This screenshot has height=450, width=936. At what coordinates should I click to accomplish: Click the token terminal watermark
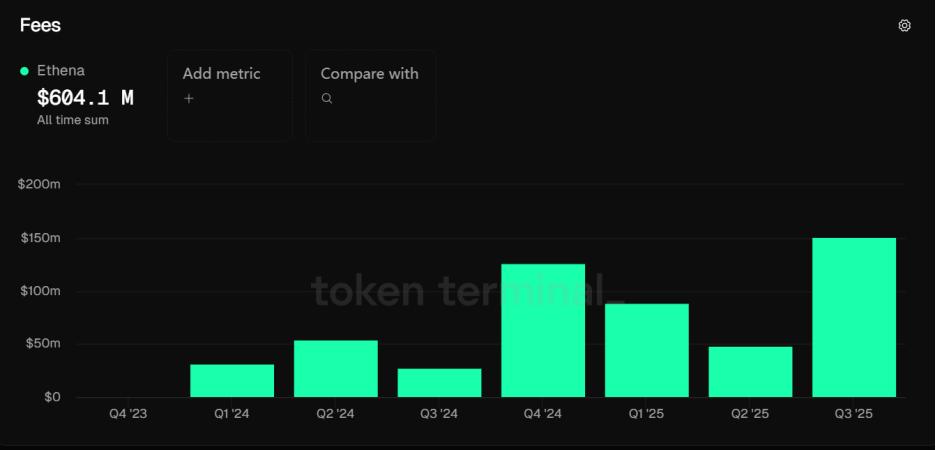[467, 291]
